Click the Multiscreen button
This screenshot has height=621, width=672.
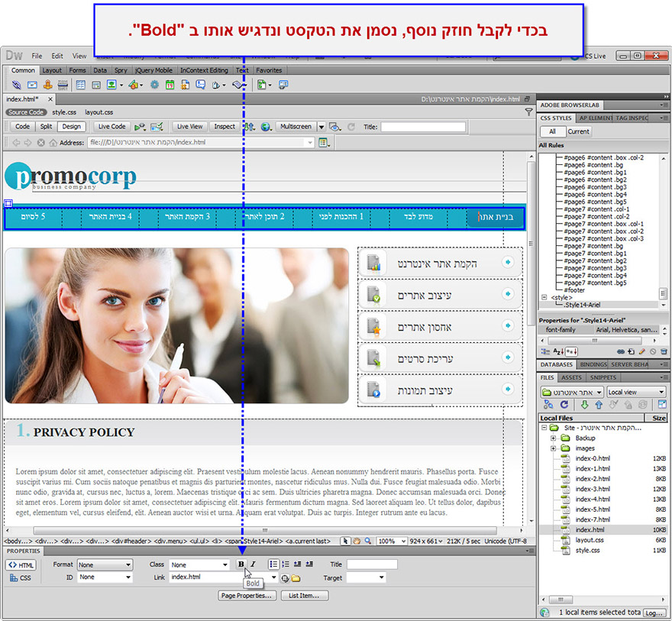click(x=296, y=127)
